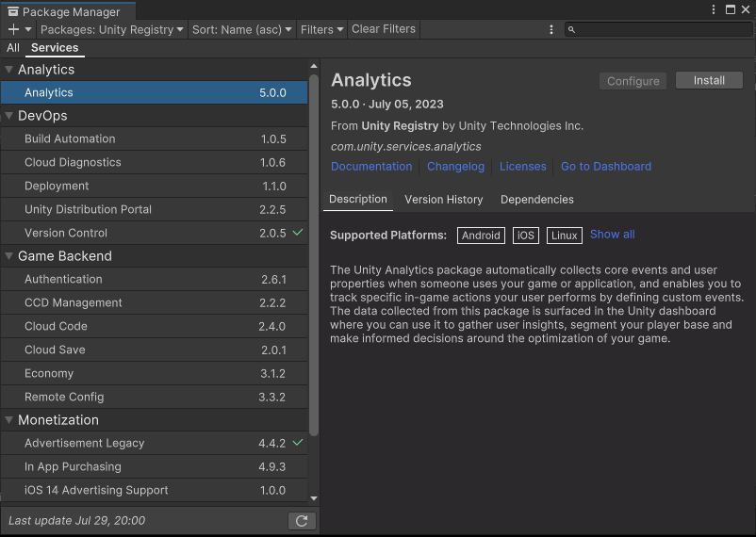
Task: Switch to the Dependencies tab
Action: click(x=537, y=200)
